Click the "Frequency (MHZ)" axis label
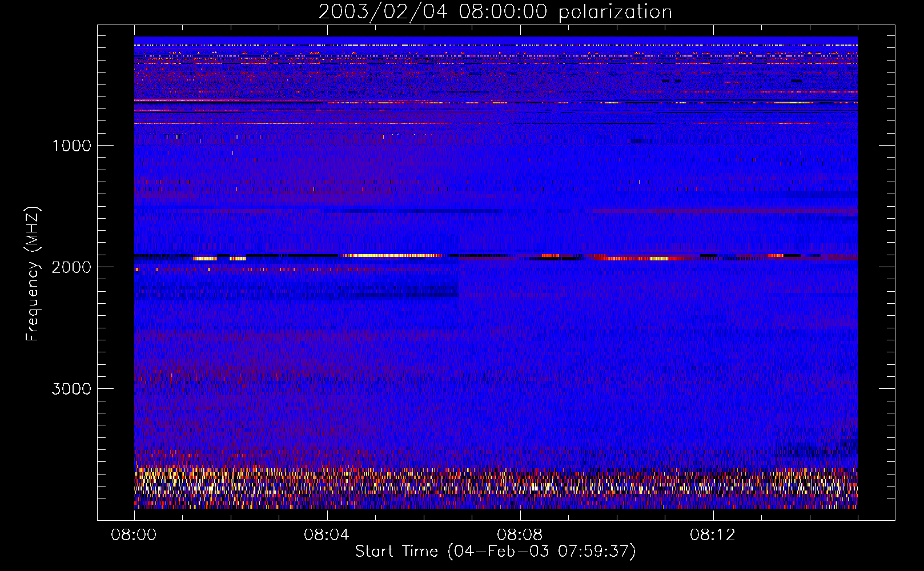924x571 pixels. [x=33, y=274]
